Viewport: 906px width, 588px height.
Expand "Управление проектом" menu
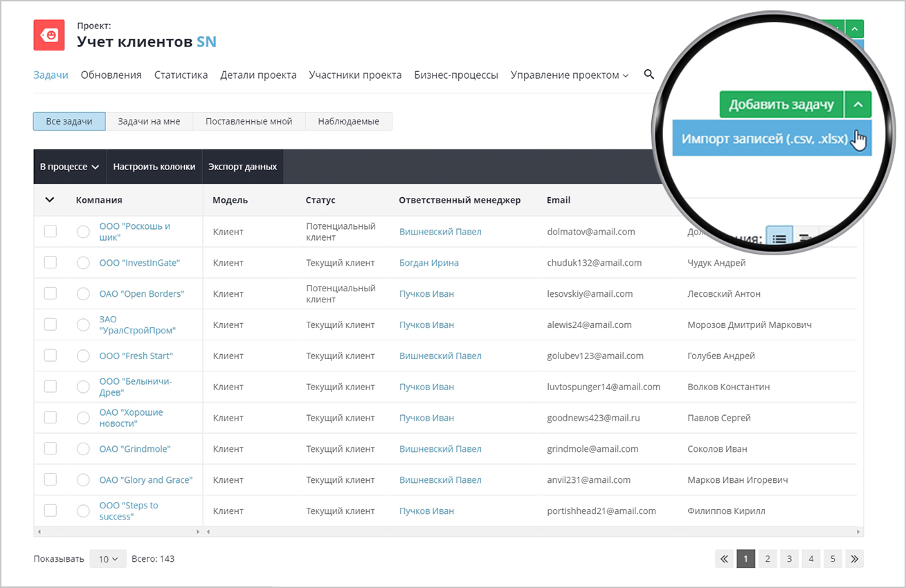570,75
